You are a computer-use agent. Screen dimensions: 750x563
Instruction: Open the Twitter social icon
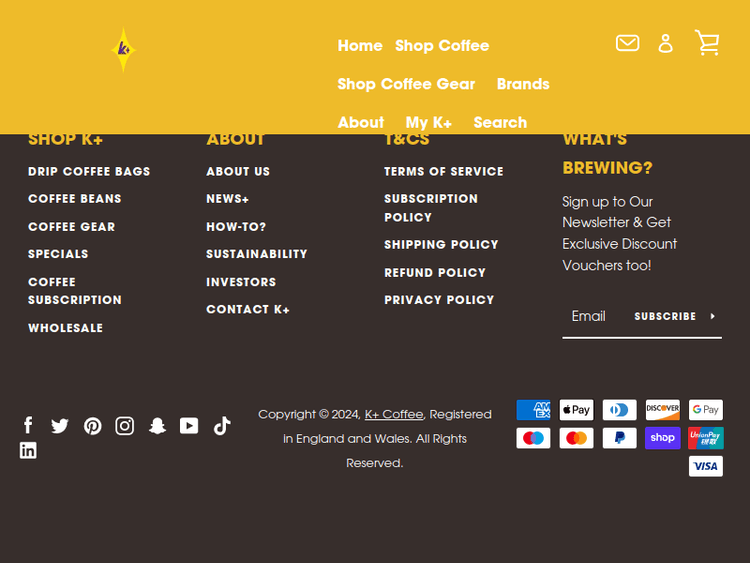pyautogui.click(x=60, y=425)
